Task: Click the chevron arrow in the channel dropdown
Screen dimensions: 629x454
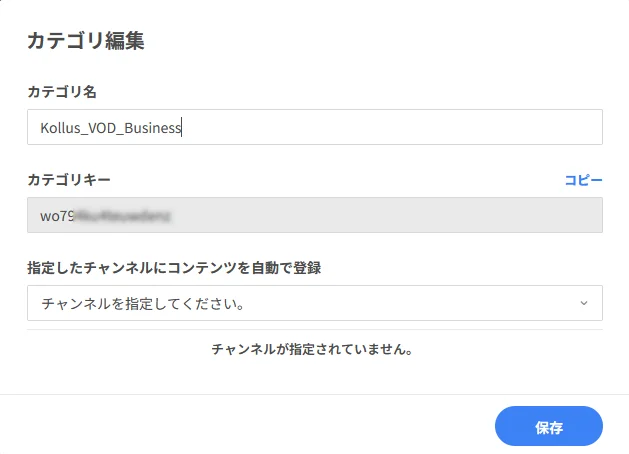Action: pos(584,303)
